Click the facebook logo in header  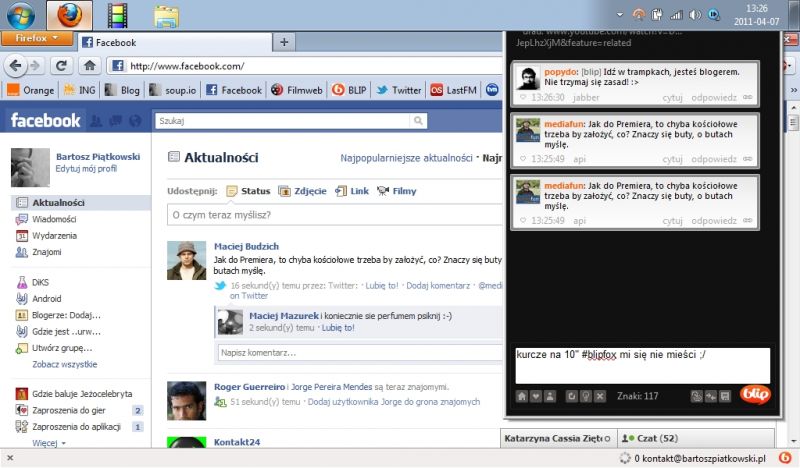click(45, 120)
